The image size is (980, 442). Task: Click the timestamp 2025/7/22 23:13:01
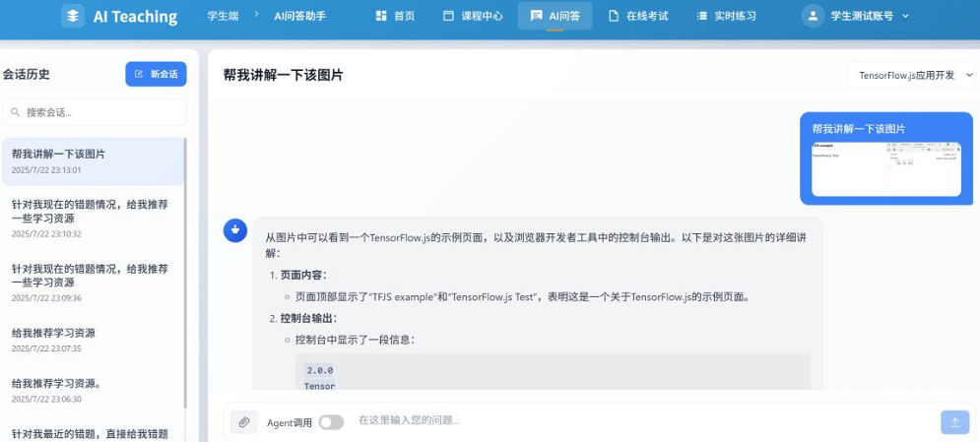(x=46, y=169)
